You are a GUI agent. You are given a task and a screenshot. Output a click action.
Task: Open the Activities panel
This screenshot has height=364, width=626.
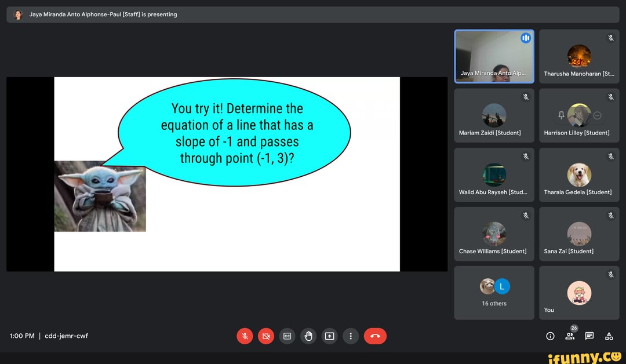609,336
